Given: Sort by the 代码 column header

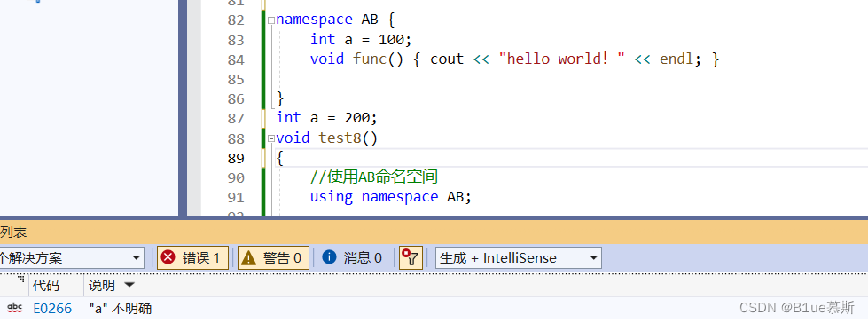Looking at the screenshot, I should pyautogui.click(x=46, y=286).
